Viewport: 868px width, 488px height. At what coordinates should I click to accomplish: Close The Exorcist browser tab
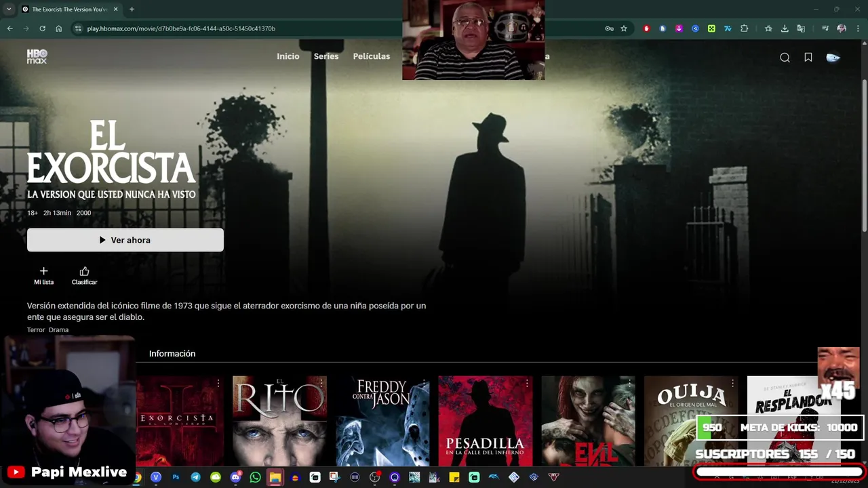115,9
